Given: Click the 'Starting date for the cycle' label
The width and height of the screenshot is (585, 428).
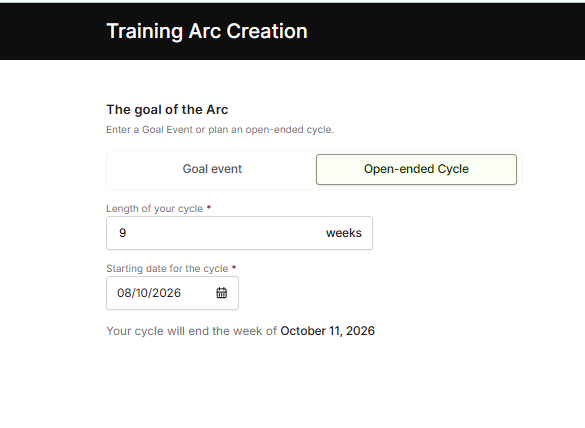Looking at the screenshot, I should coord(167,268).
